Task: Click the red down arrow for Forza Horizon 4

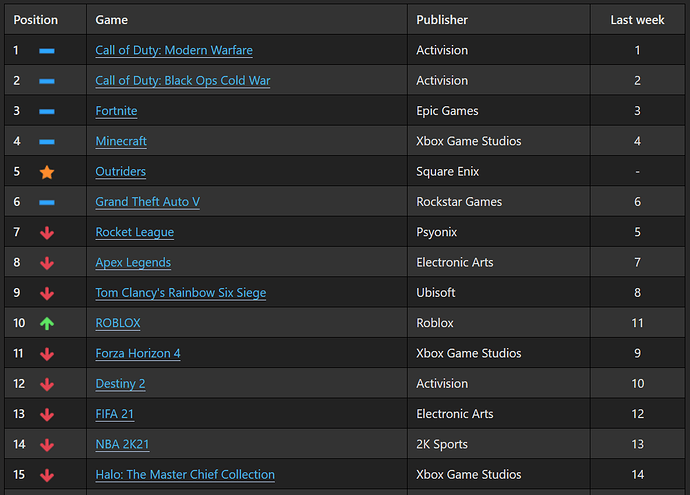Action: (47, 354)
